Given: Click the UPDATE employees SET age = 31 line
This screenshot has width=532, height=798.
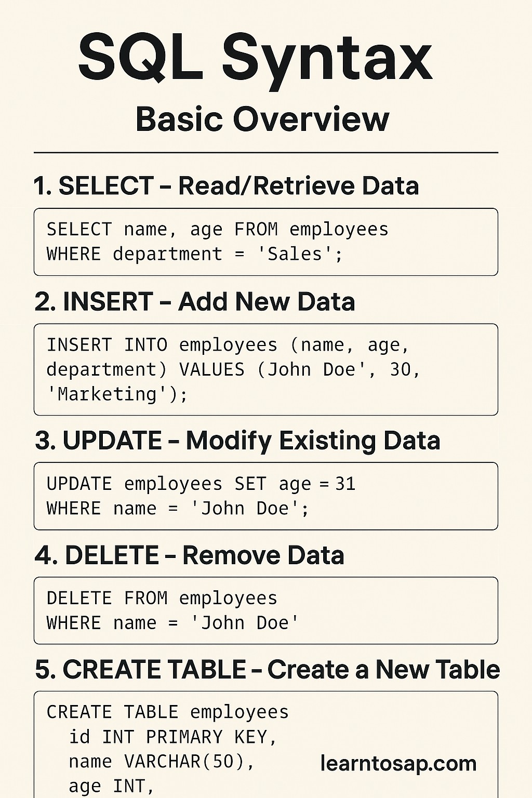Looking at the screenshot, I should tap(201, 484).
